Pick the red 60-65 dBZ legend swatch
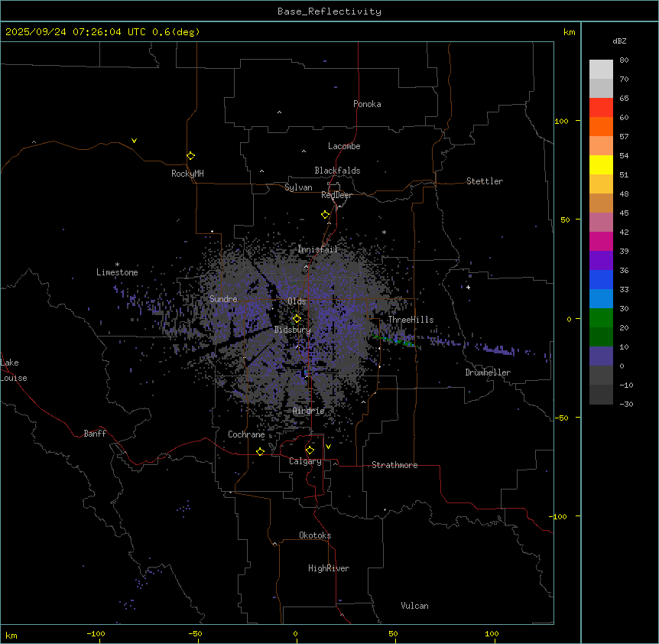 tap(601, 108)
